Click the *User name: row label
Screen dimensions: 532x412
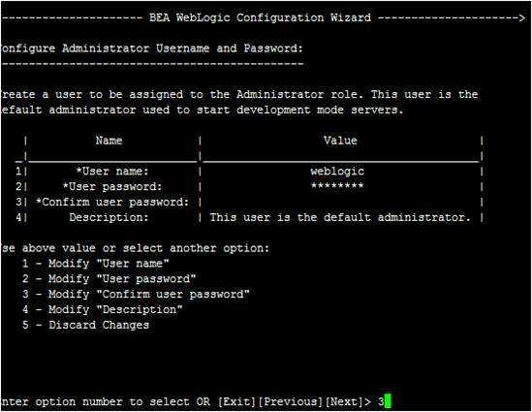(112, 172)
